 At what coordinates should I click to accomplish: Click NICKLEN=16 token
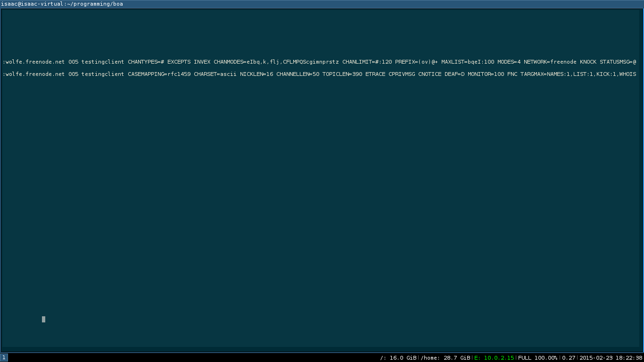tap(256, 74)
